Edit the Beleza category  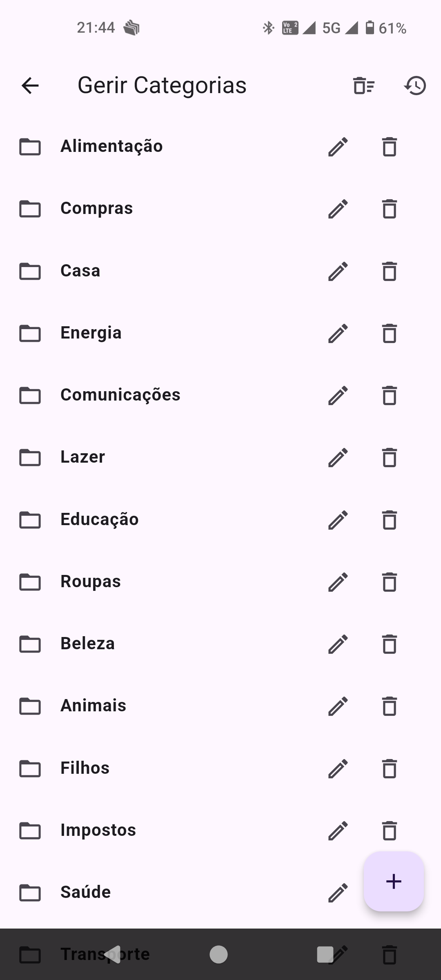click(x=338, y=644)
